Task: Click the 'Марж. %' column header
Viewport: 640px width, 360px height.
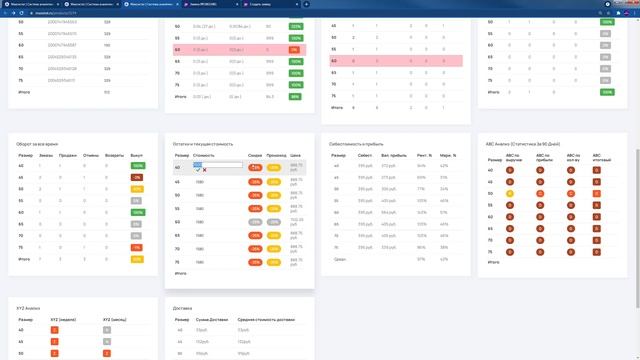Action: 448,156
